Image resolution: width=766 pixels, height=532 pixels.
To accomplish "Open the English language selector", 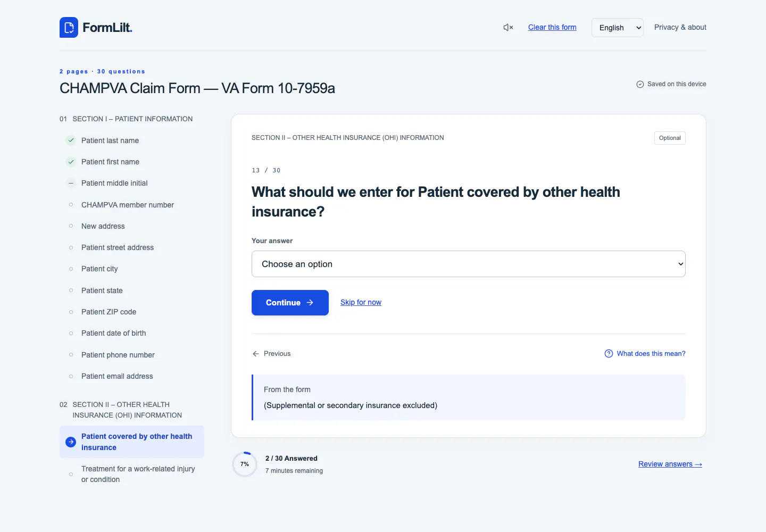I will (618, 28).
